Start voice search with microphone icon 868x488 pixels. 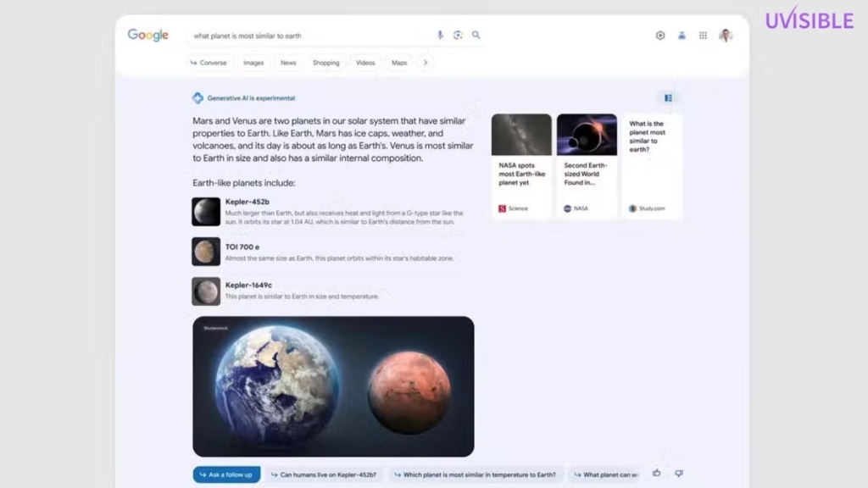tap(440, 35)
